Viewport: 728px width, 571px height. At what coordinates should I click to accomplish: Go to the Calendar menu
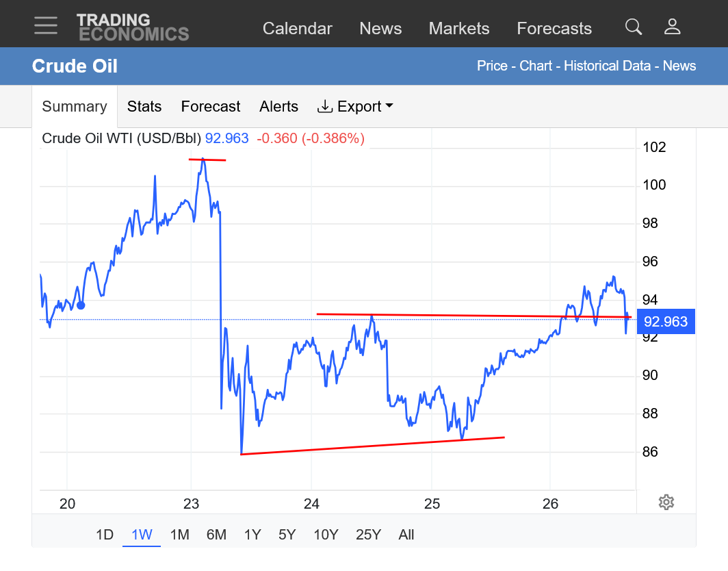[298, 29]
